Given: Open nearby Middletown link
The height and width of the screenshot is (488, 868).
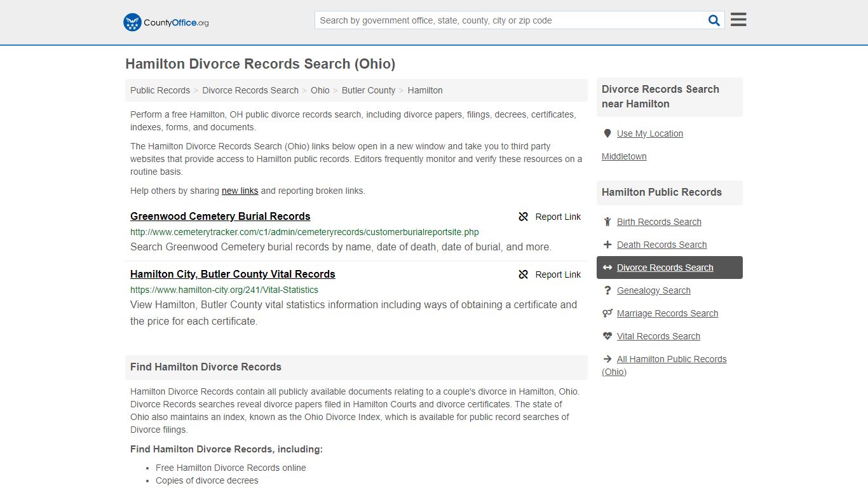Looking at the screenshot, I should point(624,156).
